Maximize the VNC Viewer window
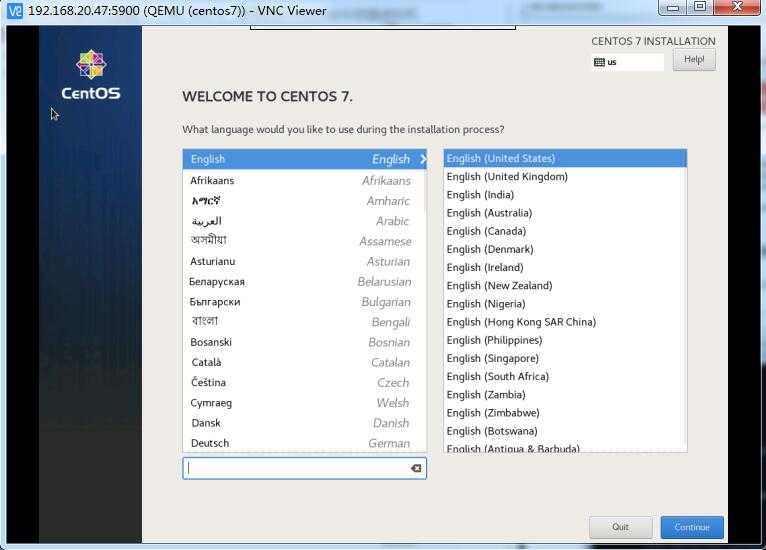 pyautogui.click(x=700, y=7)
